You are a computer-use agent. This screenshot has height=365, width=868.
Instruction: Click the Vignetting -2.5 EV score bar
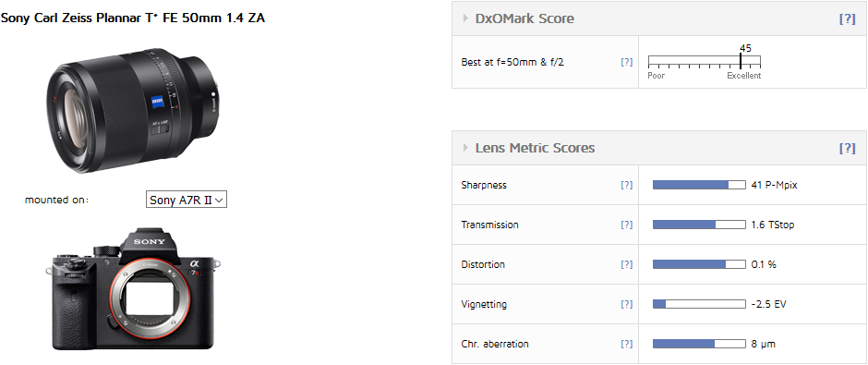click(x=699, y=304)
